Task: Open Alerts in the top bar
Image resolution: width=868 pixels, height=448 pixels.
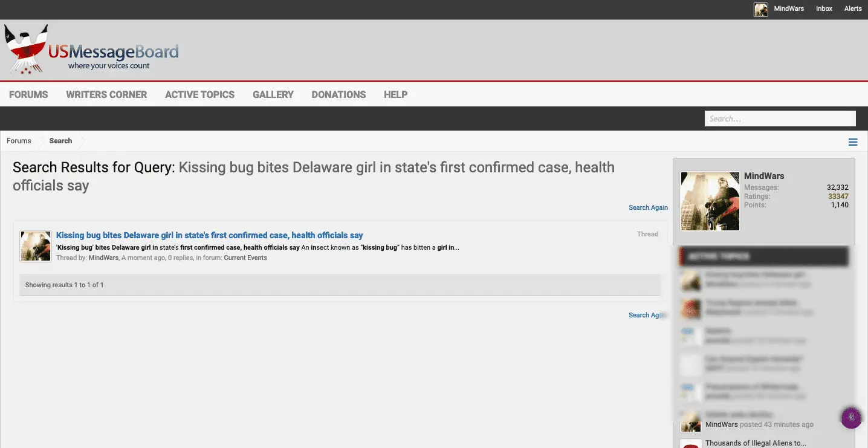Action: [x=853, y=9]
